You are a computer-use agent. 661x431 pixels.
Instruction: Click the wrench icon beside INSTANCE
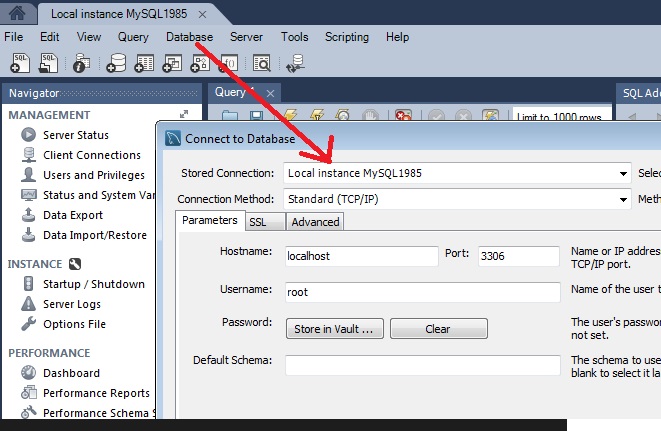coord(75,264)
